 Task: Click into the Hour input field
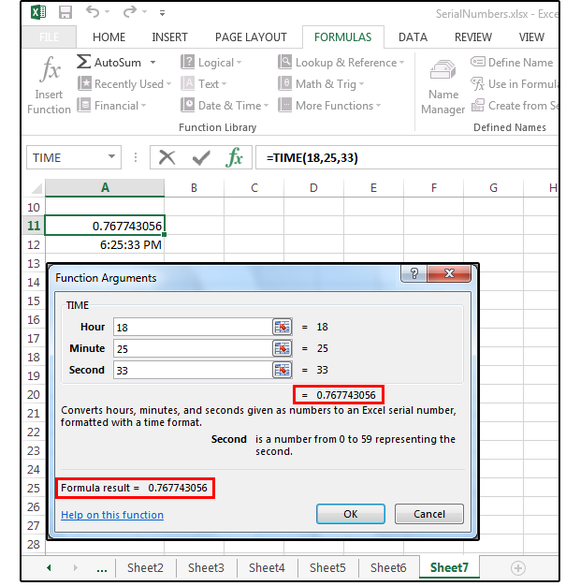tap(193, 327)
